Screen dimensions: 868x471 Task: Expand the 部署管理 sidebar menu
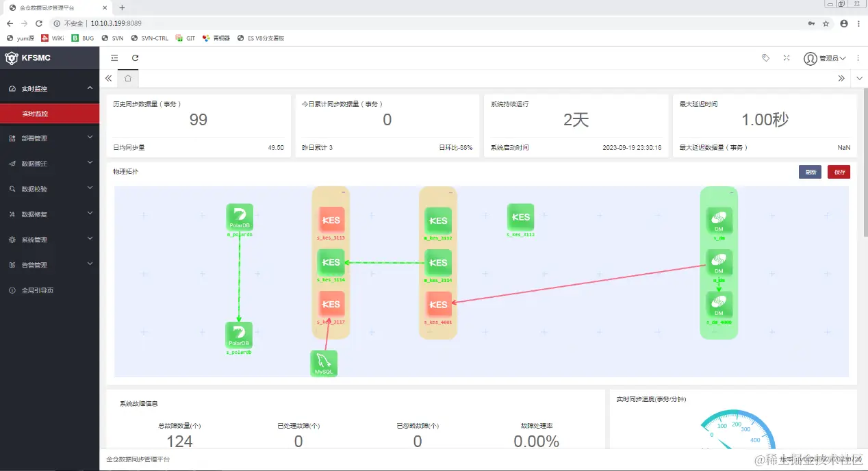49,138
